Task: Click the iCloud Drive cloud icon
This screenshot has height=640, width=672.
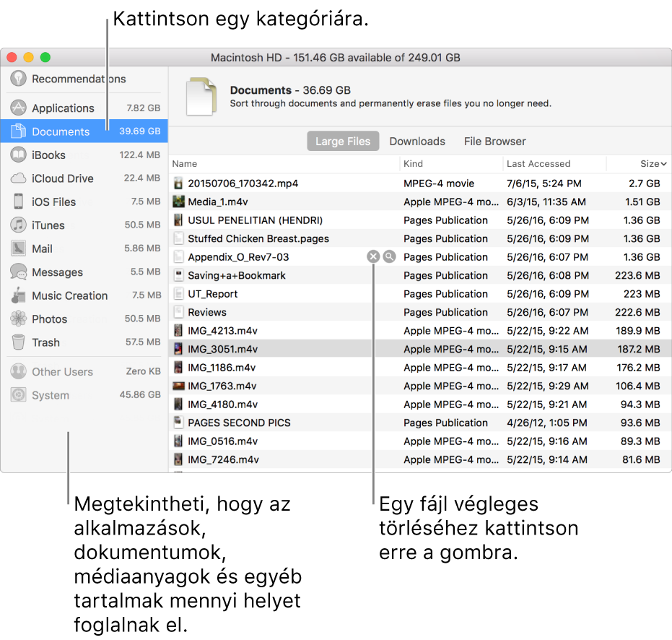Action: (19, 178)
